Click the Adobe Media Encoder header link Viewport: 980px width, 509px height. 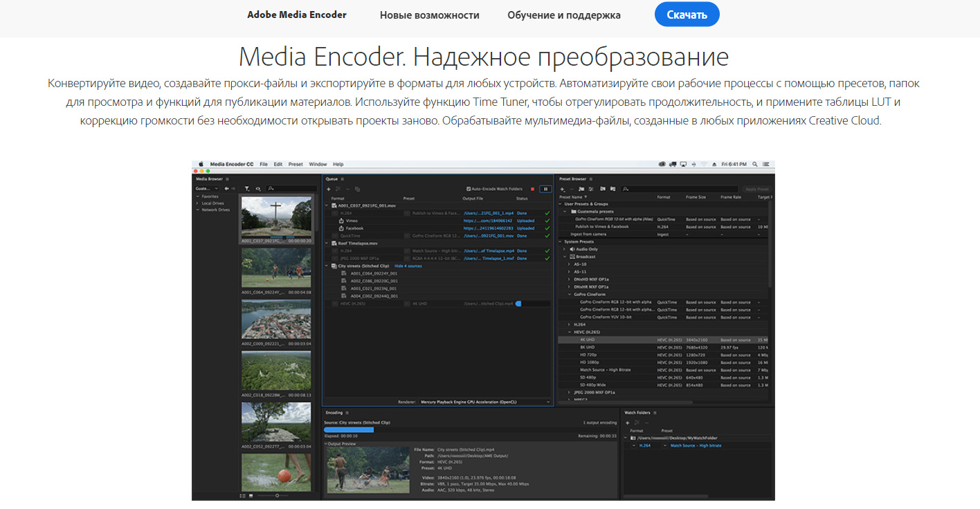(x=297, y=15)
